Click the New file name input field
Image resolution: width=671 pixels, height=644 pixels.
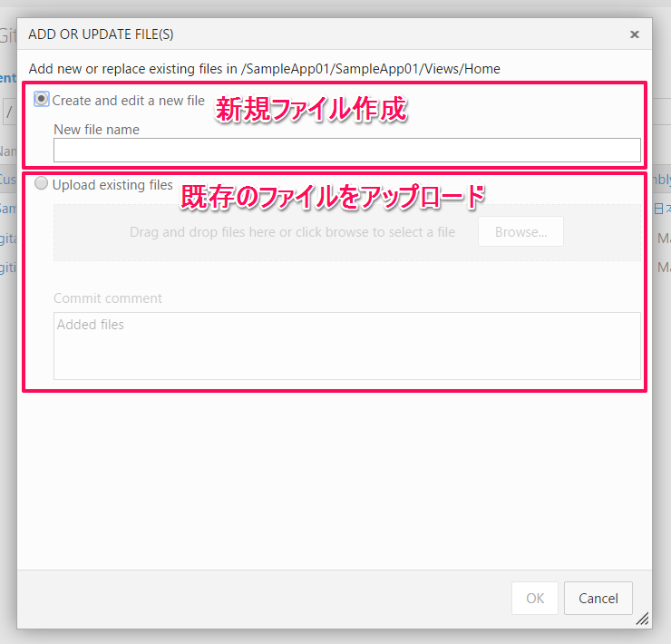pyautogui.click(x=346, y=150)
